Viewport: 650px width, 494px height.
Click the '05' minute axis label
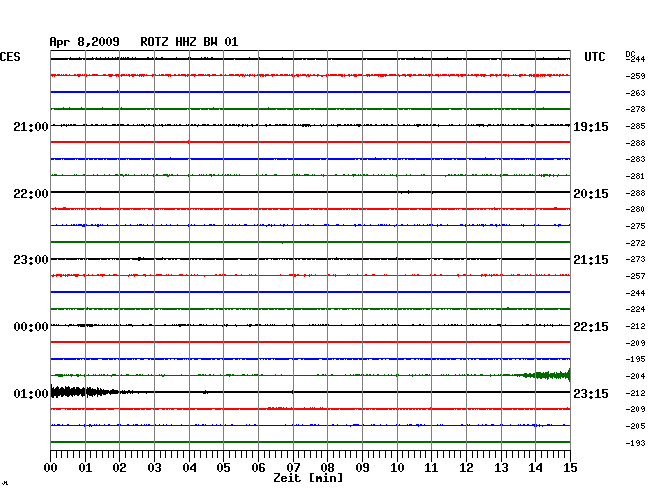223,468
